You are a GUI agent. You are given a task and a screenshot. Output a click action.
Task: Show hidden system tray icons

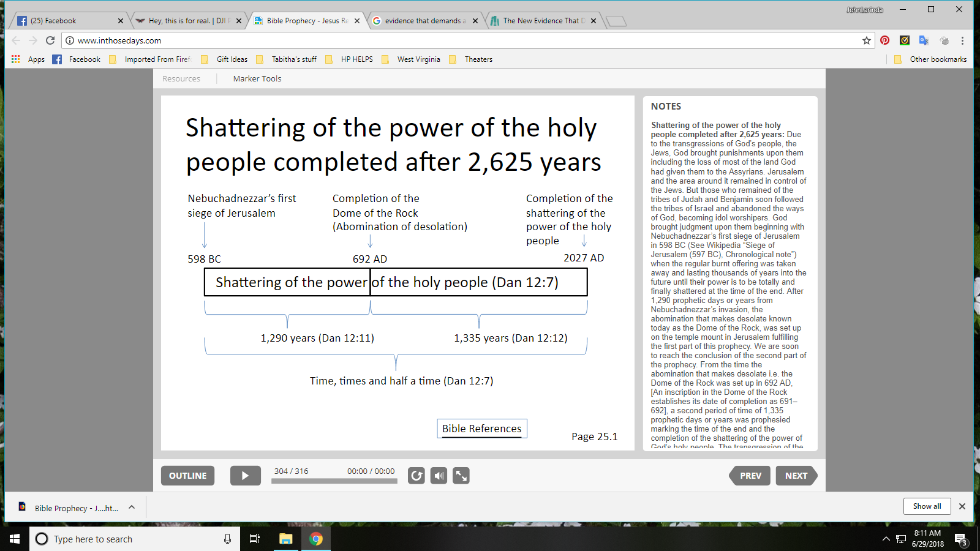tap(886, 539)
